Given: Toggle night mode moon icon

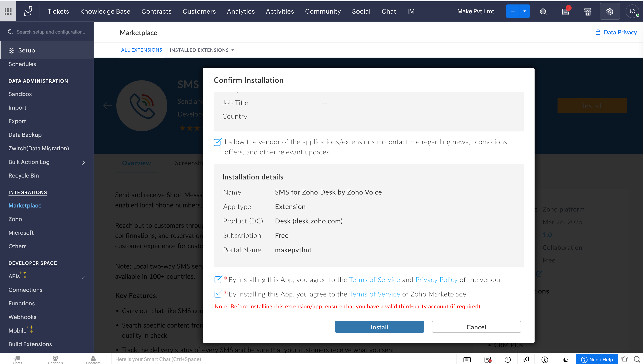Looking at the screenshot, I should [565, 360].
